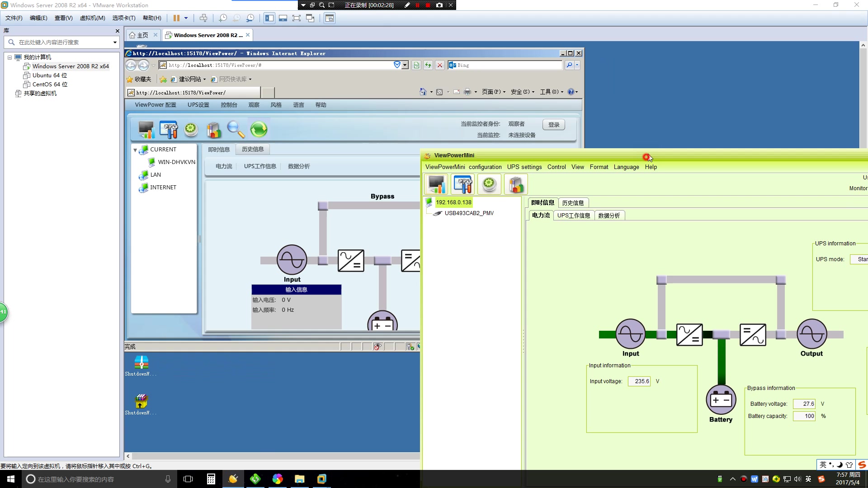This screenshot has height=488, width=868.
Task: Click the green round button icon in ViewPowerMini toolbar
Action: (x=489, y=184)
